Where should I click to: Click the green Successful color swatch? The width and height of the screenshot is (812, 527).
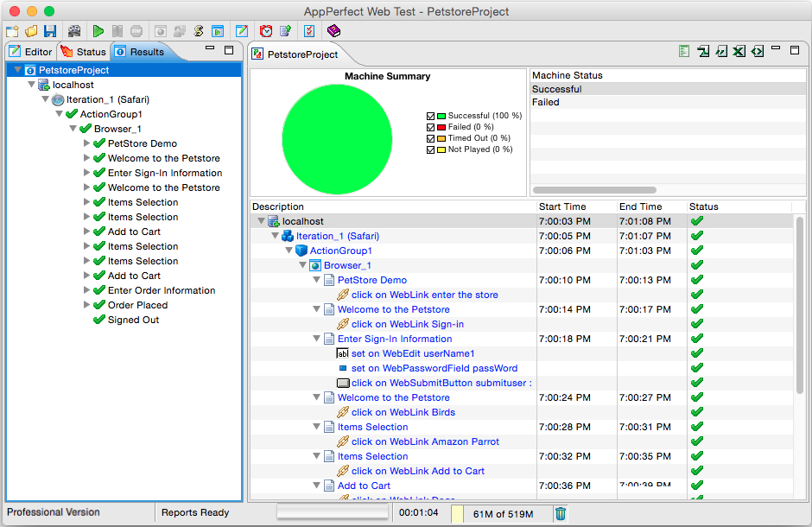pyautogui.click(x=441, y=116)
